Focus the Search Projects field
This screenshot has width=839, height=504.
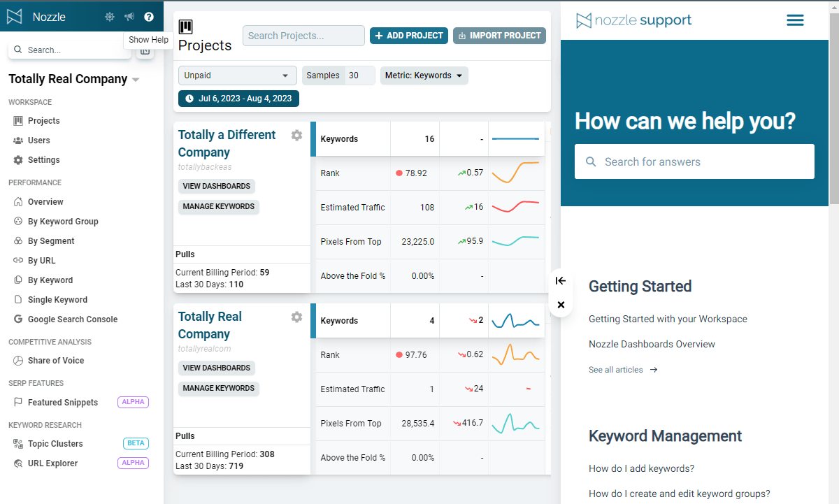coord(303,36)
